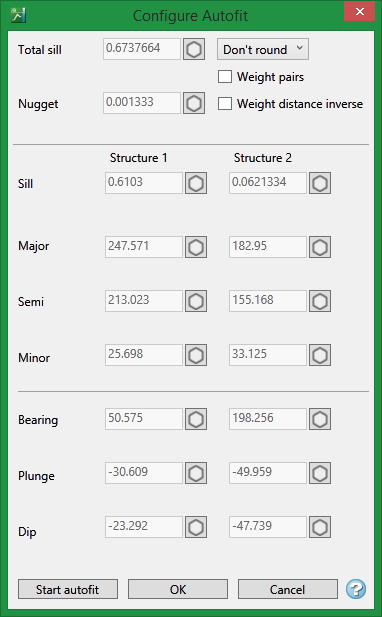Click hexagon icon for Structure 1 Plunge
Viewport: 382px width, 617px height.
[196, 473]
